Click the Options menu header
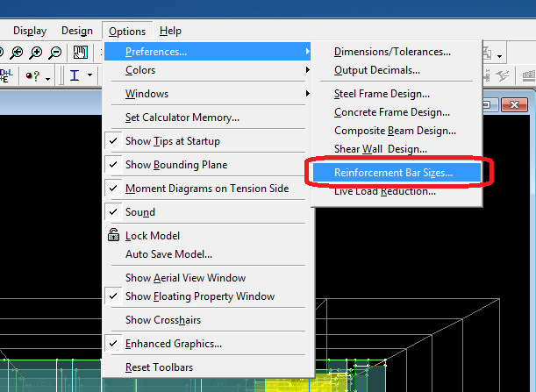 [x=127, y=31]
